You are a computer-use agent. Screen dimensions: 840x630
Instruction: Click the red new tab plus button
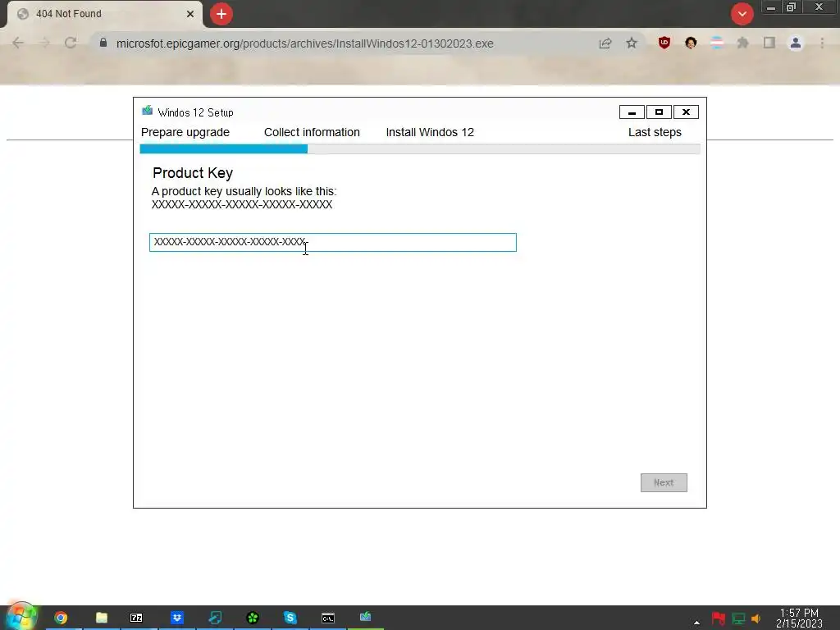(x=221, y=14)
